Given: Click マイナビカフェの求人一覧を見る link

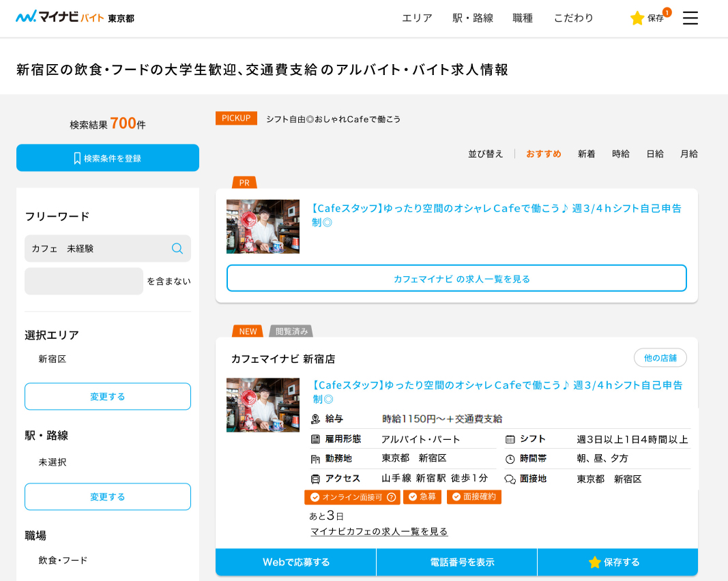Looking at the screenshot, I should [379, 531].
